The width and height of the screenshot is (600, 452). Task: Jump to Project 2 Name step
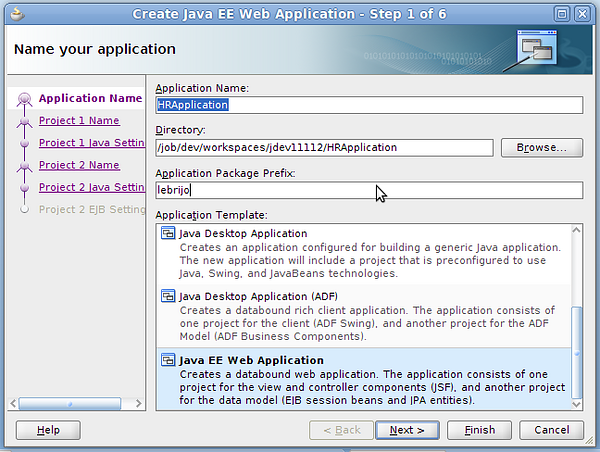(x=79, y=165)
